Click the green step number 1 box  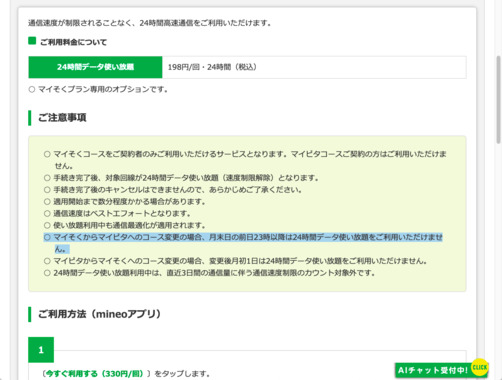click(41, 350)
